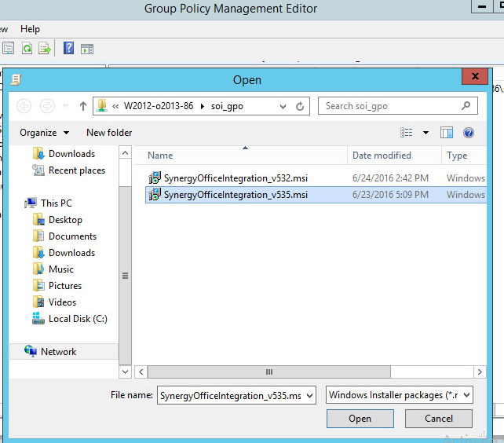Click the W2012-o2013-86 path segment

159,106
